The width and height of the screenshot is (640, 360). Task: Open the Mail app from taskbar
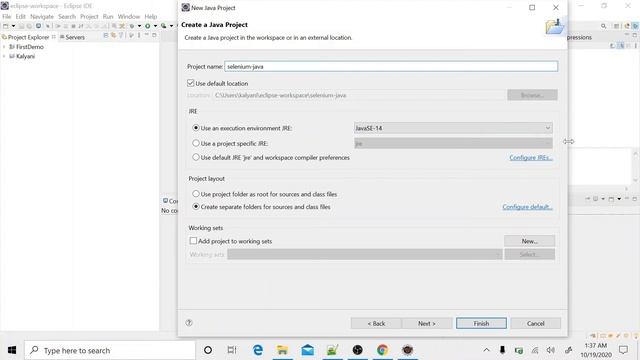307,350
